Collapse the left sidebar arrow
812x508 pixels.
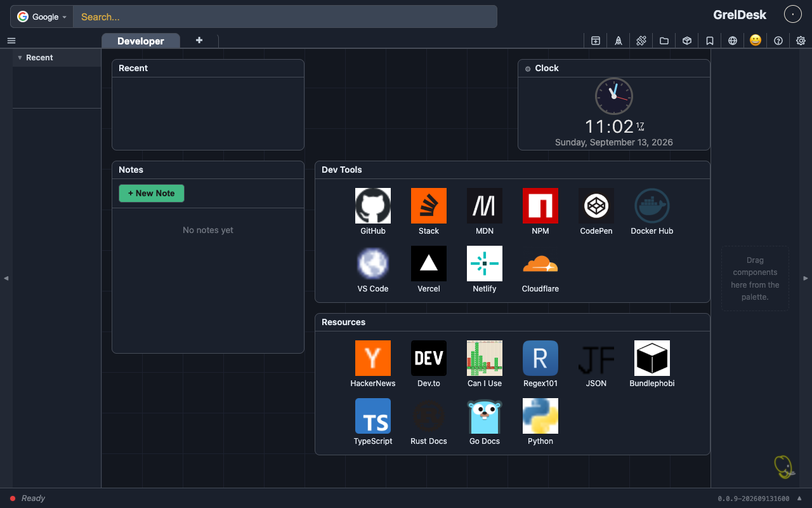pyautogui.click(x=6, y=278)
